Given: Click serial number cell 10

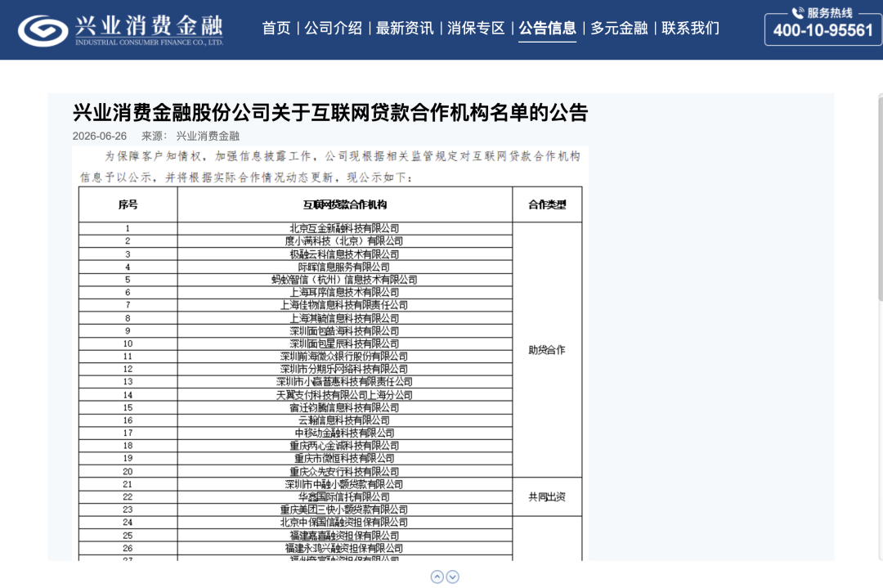Looking at the screenshot, I should [x=128, y=343].
